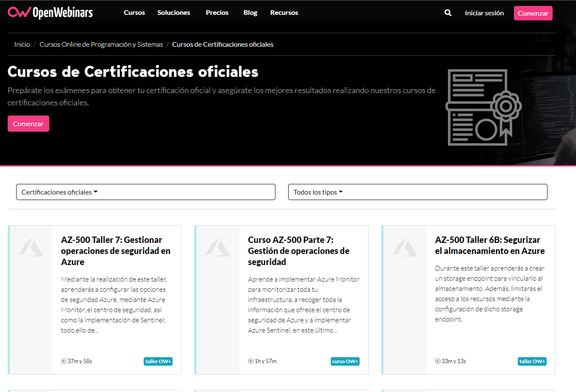Click the play icon beside 33m y 13s
This screenshot has height=392, width=576.
pyautogui.click(x=438, y=361)
